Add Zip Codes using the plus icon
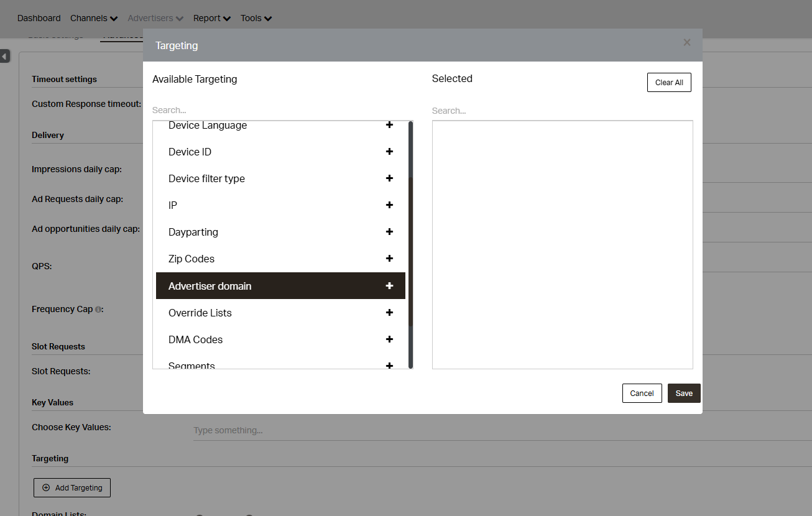 pos(389,259)
